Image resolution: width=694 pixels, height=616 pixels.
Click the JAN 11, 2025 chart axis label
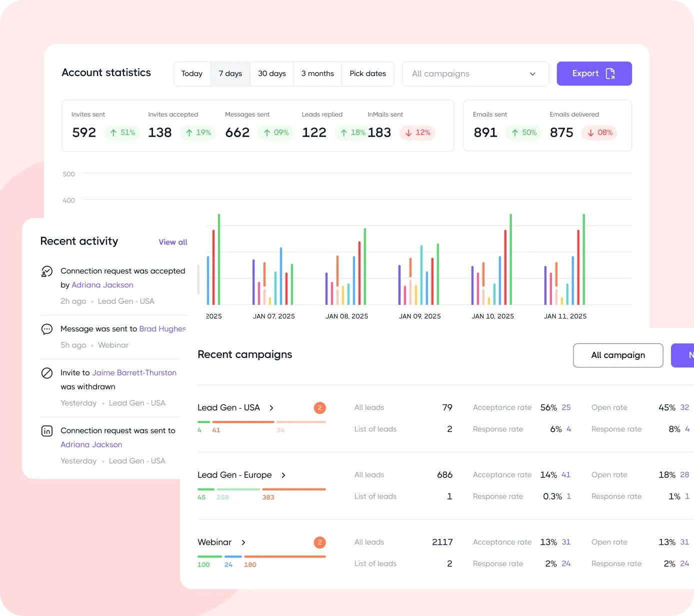click(x=565, y=316)
